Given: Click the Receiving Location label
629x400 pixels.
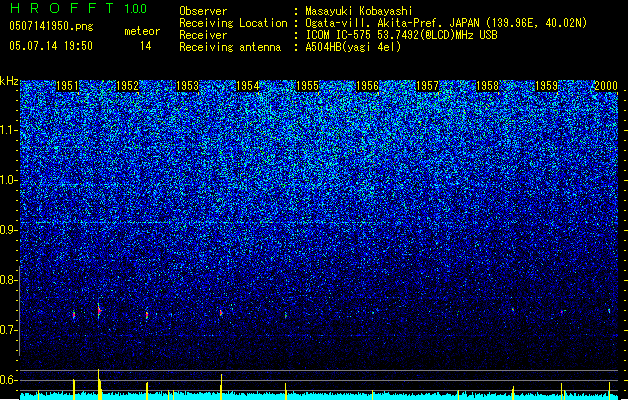Looking at the screenshot, I should point(233,23).
